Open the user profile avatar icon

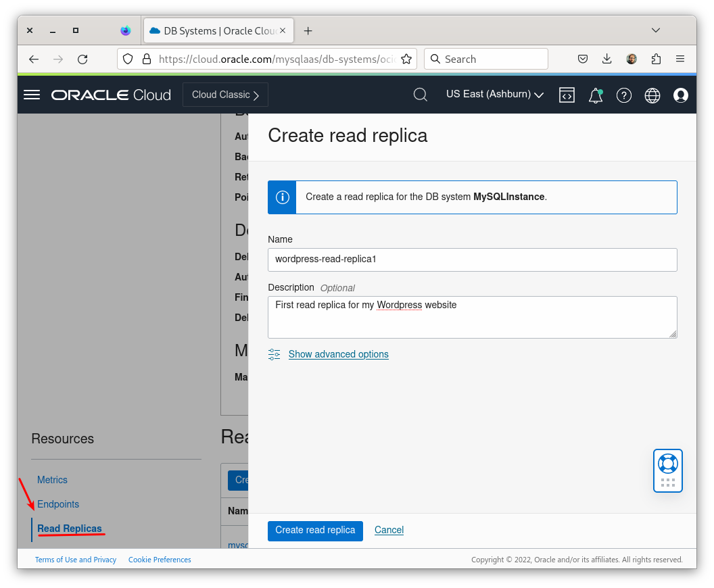click(681, 95)
